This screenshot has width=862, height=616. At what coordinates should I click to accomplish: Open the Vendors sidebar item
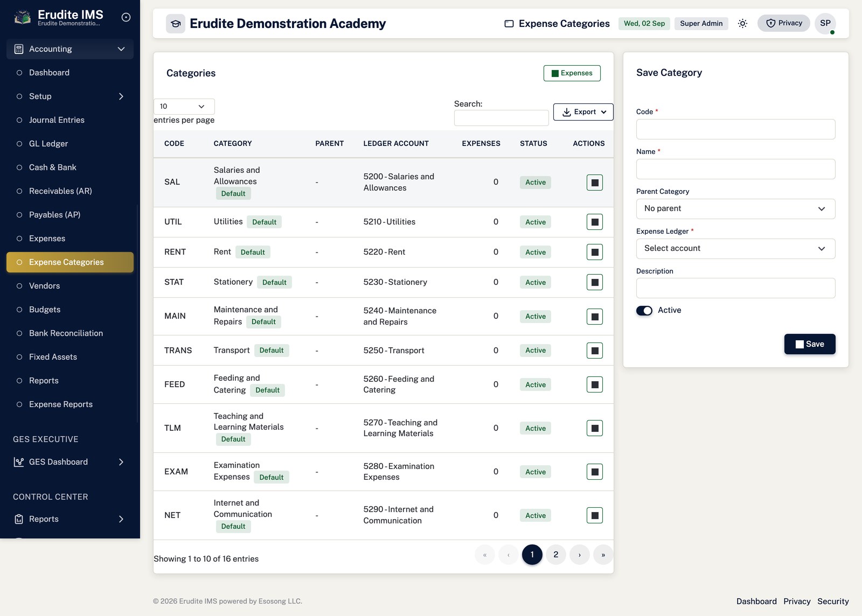pos(70,286)
